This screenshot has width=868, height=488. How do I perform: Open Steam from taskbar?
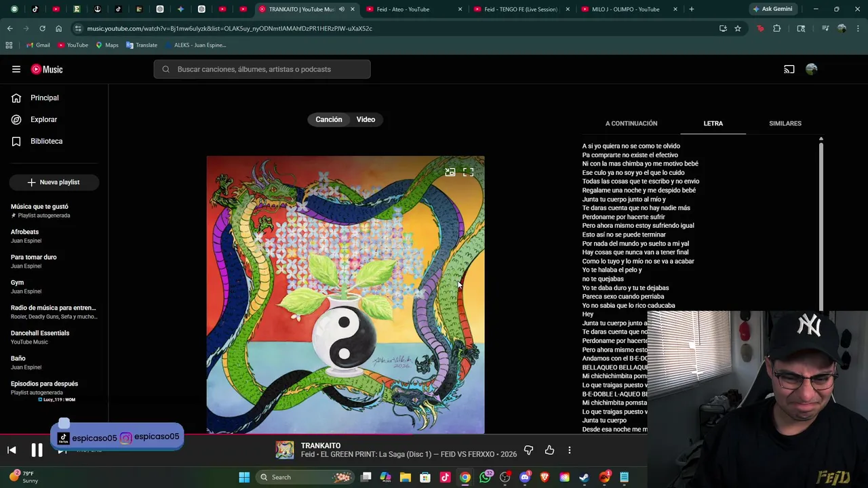coord(584,477)
